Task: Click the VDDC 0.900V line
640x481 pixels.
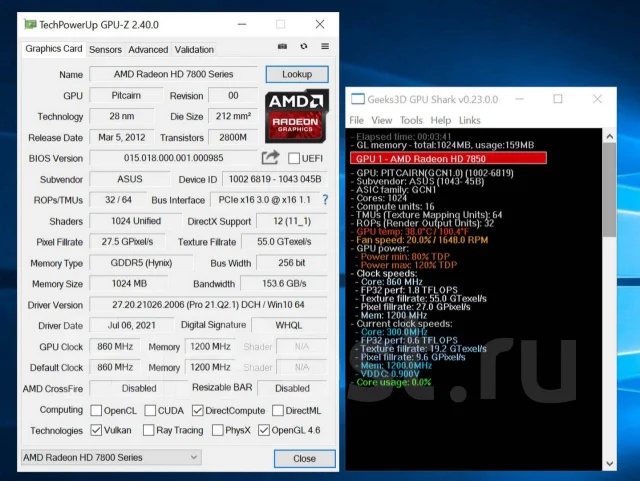Action: (389, 374)
